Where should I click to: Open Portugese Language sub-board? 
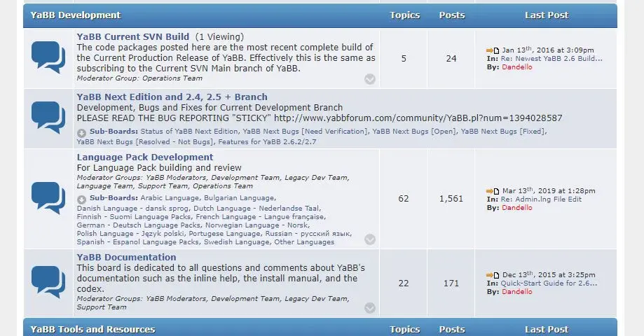tap(224, 233)
